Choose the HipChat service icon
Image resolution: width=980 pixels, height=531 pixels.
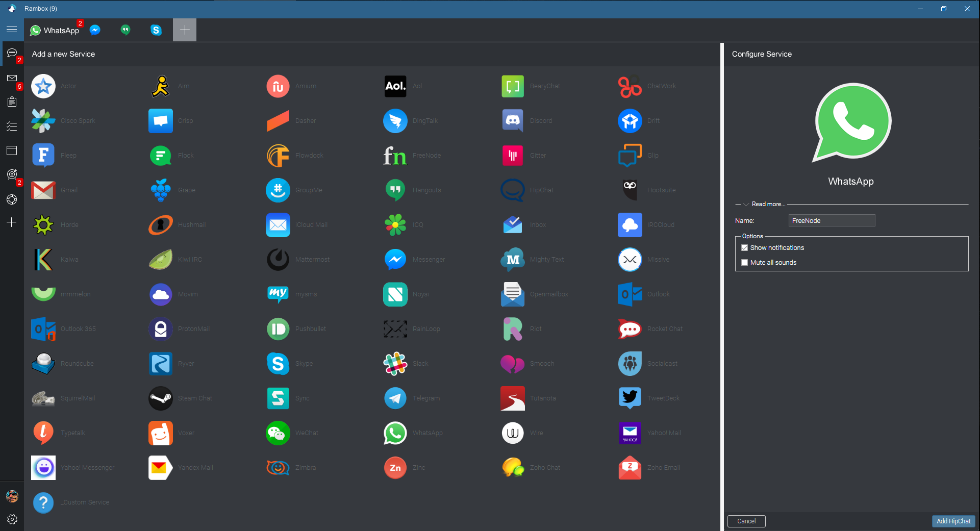(x=513, y=190)
